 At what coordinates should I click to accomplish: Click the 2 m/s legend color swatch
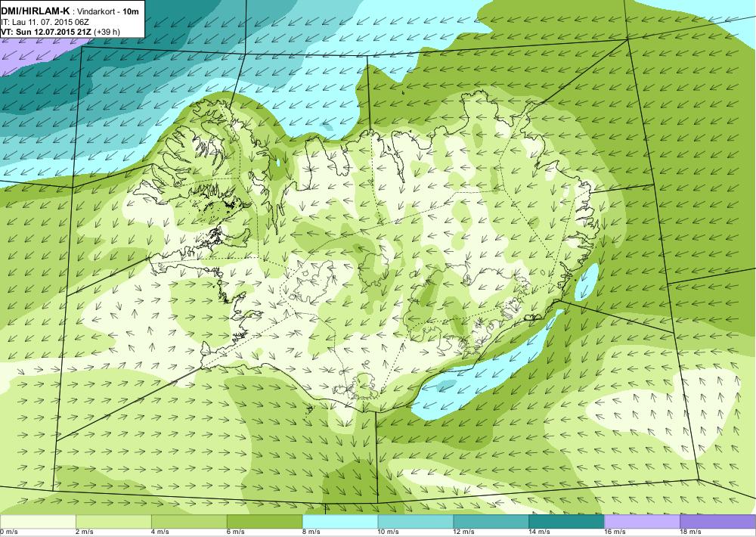pos(113,522)
